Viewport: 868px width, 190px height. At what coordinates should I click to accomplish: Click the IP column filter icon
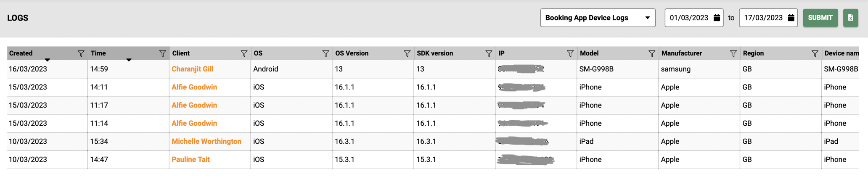coord(570,53)
